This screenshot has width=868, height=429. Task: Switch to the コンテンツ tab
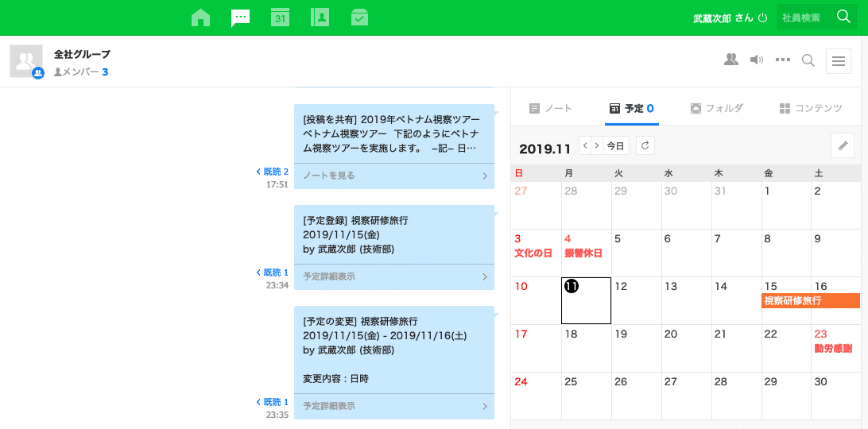811,109
